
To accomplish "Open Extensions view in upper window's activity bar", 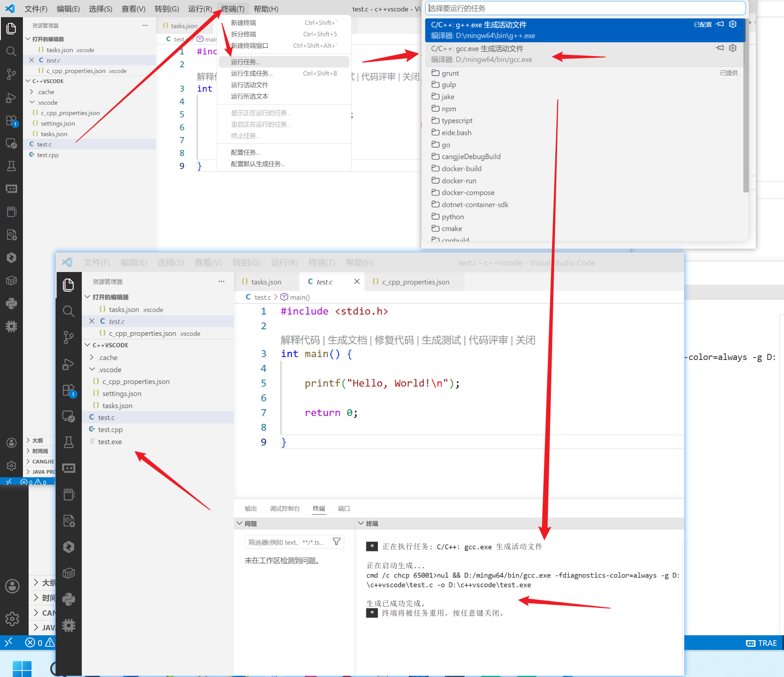I will point(11,121).
